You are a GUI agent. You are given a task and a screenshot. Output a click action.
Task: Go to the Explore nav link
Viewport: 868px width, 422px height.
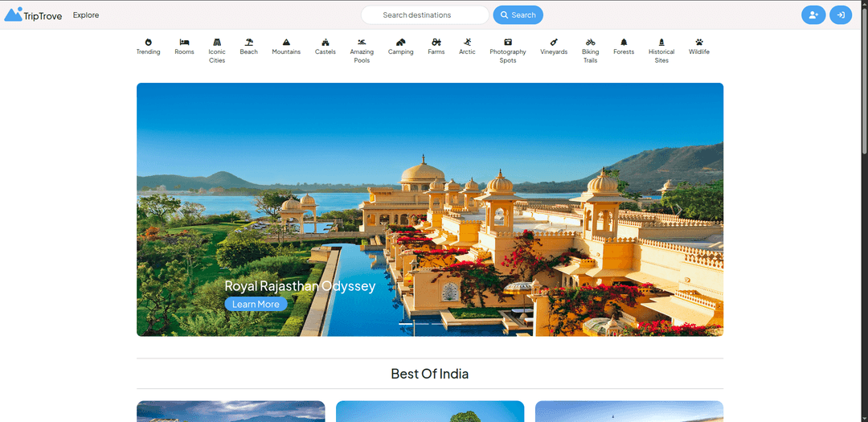(x=86, y=15)
